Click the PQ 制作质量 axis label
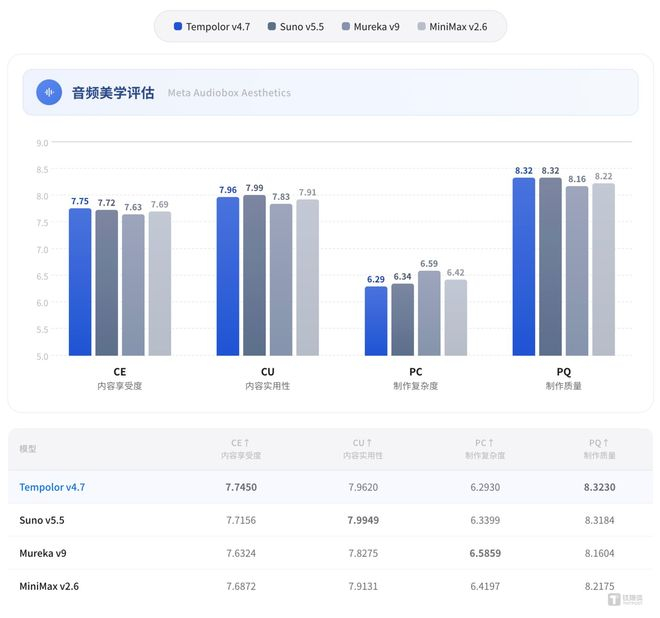Image resolution: width=660 pixels, height=618 pixels. tap(564, 378)
